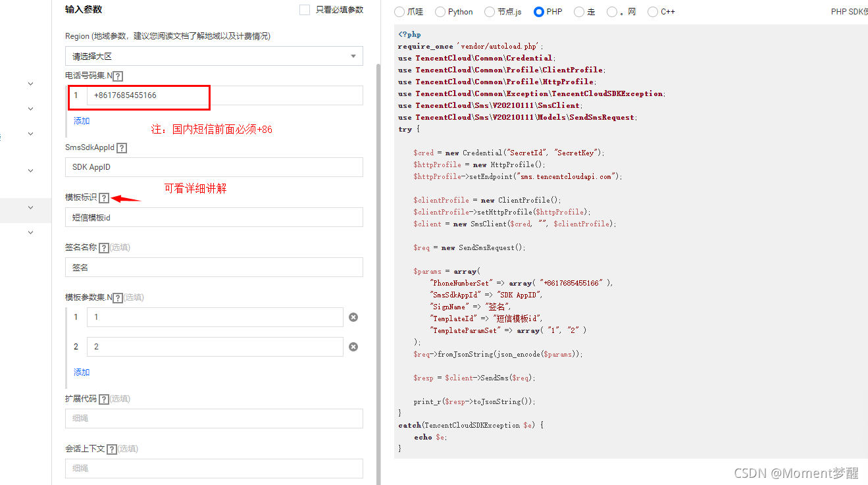The image size is (868, 485).
Task: Toggle 只看必填参数 checkbox
Action: [x=304, y=10]
